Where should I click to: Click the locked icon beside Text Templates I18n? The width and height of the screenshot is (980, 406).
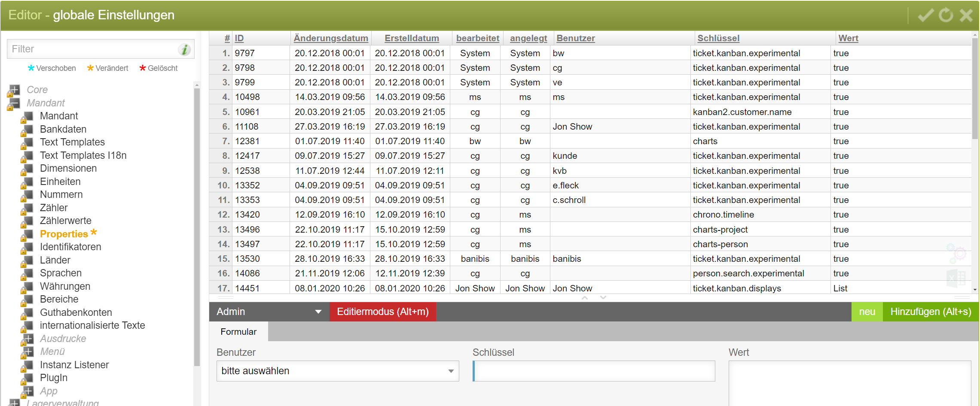[x=27, y=156]
